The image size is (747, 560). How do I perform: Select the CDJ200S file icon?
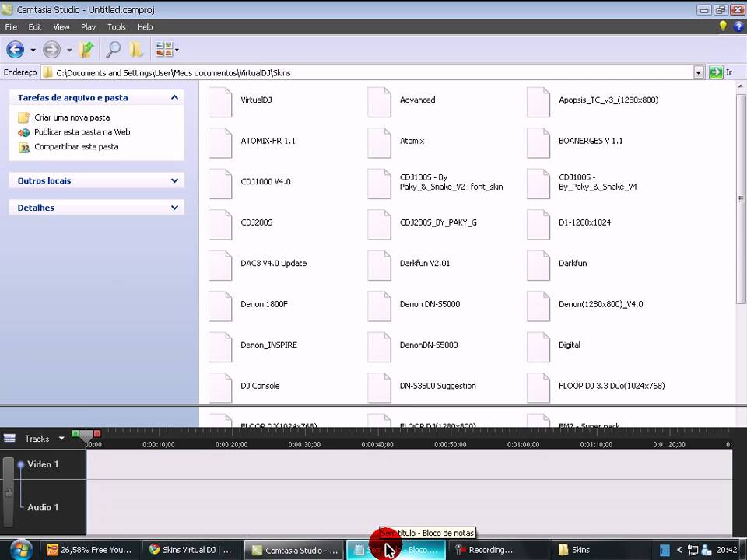point(220,224)
